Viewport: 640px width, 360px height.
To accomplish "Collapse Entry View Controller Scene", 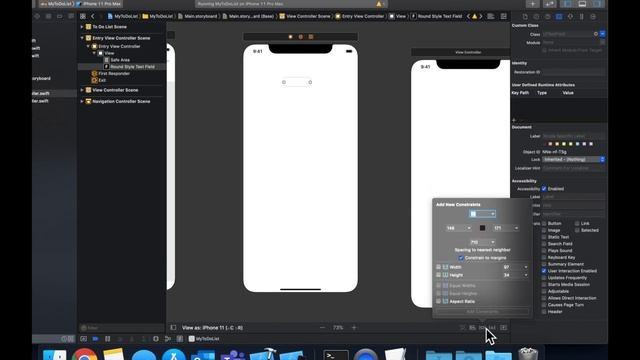I will point(82,38).
